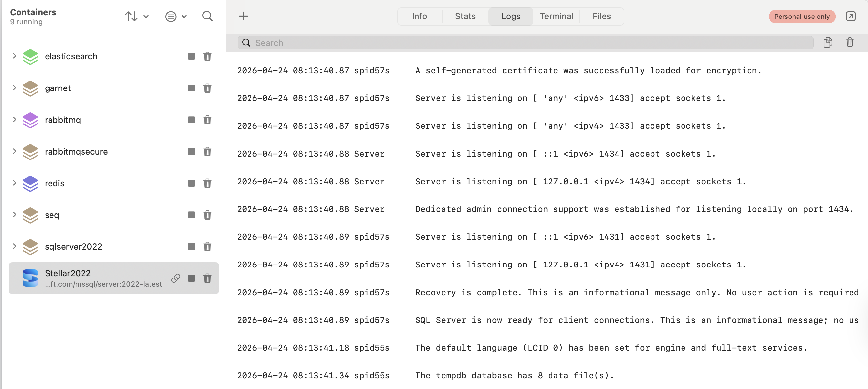Delete the elasticsearch container
Image resolution: width=868 pixels, height=389 pixels.
[207, 56]
